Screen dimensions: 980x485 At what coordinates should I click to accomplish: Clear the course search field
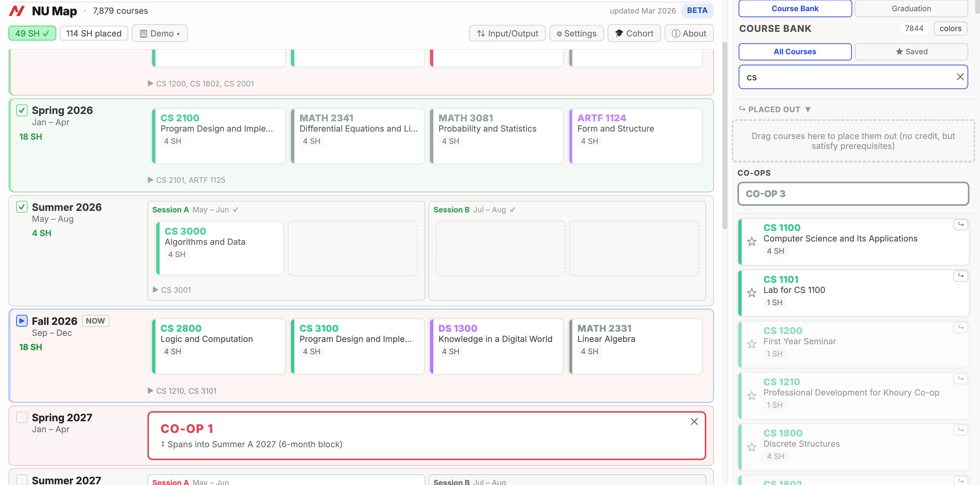tap(960, 77)
